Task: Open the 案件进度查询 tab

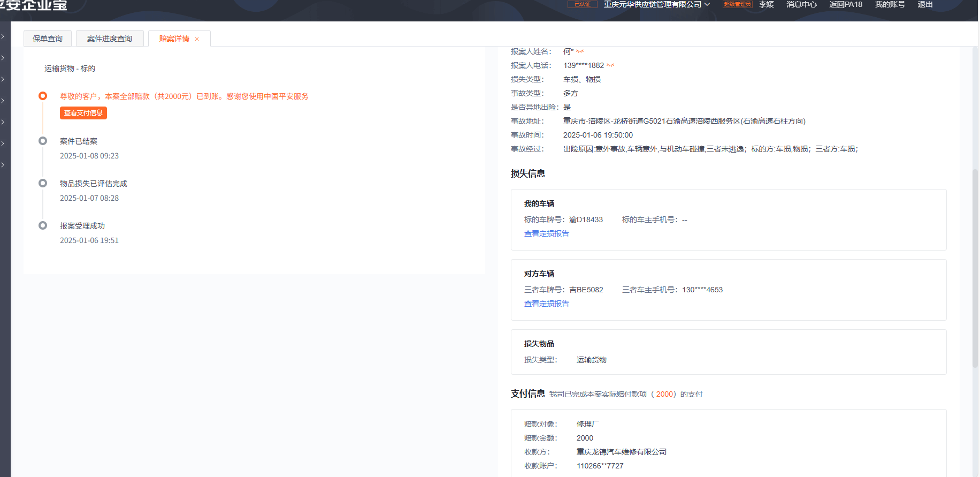Action: click(x=110, y=39)
